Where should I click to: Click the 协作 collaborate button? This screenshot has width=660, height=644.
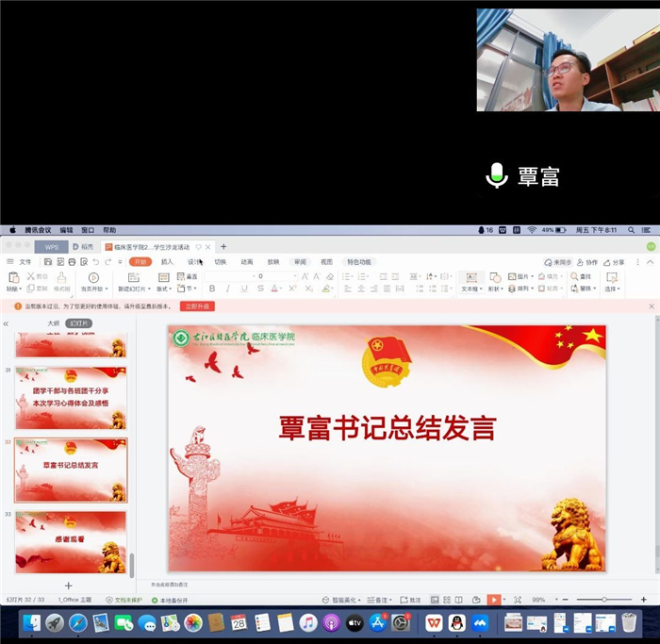click(x=587, y=262)
